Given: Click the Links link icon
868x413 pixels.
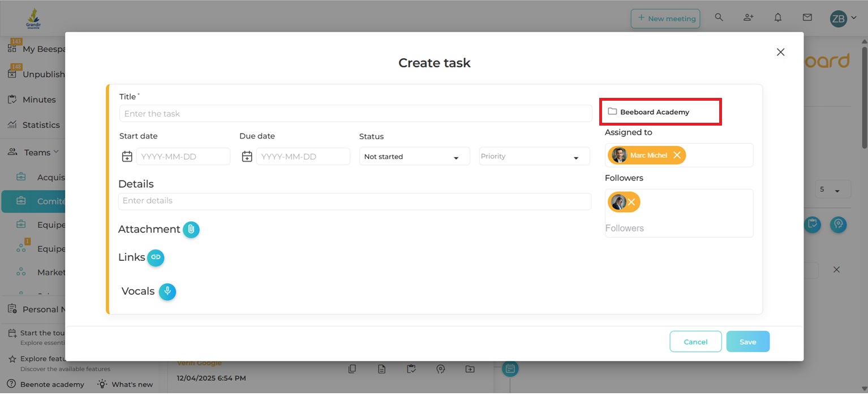Looking at the screenshot, I should click(156, 257).
